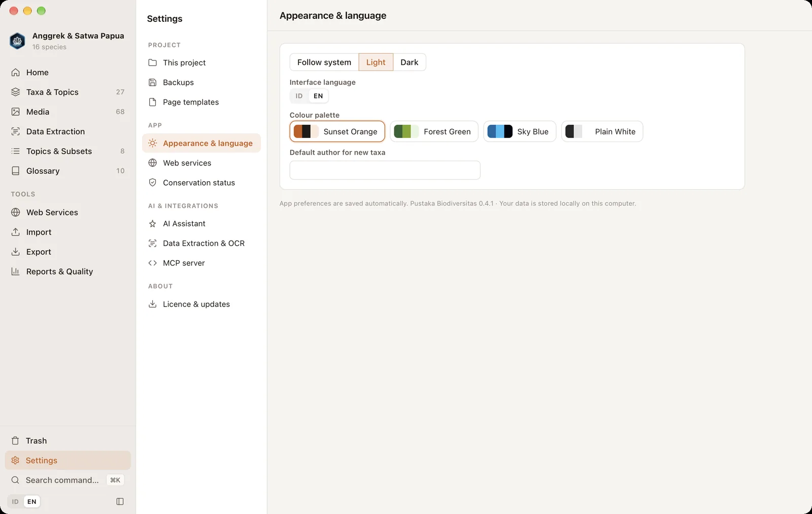The height and width of the screenshot is (514, 812).
Task: Click the Data Extraction sidebar icon
Action: (x=16, y=131)
